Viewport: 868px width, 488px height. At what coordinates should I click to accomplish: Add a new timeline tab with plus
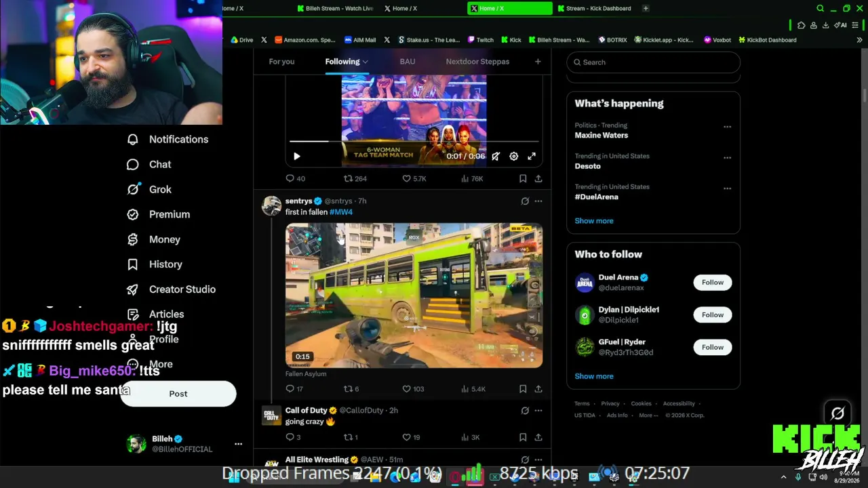pyautogui.click(x=538, y=62)
